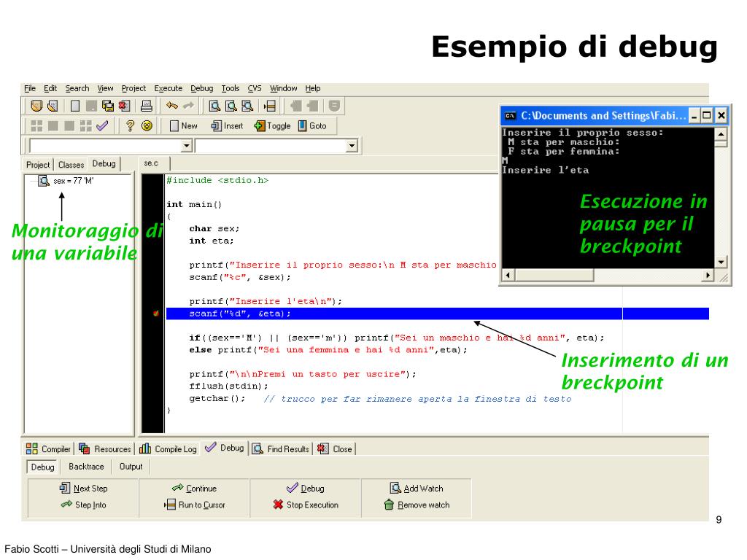This screenshot has height=560, width=747.
Task: Open the Search menu
Action: click(x=77, y=88)
